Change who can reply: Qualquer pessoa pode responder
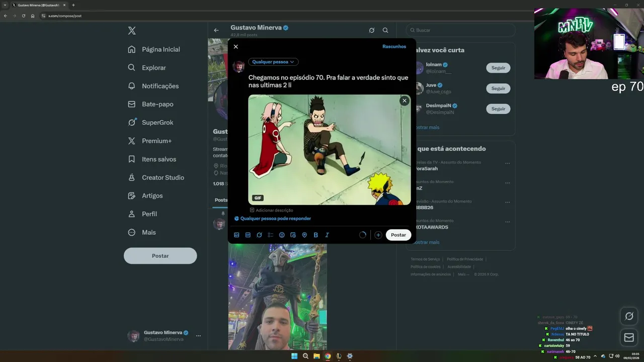This screenshot has width=644, height=362. pyautogui.click(x=273, y=219)
